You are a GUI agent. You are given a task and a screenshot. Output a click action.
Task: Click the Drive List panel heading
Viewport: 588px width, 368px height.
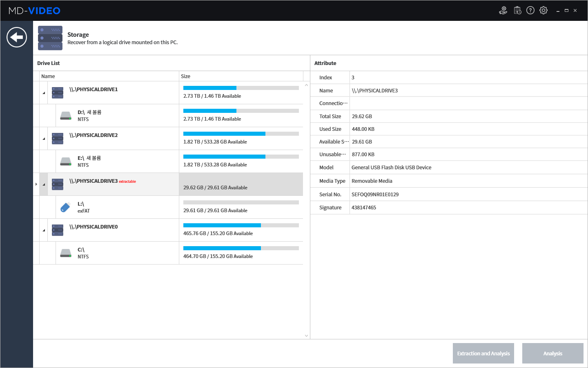tap(48, 63)
